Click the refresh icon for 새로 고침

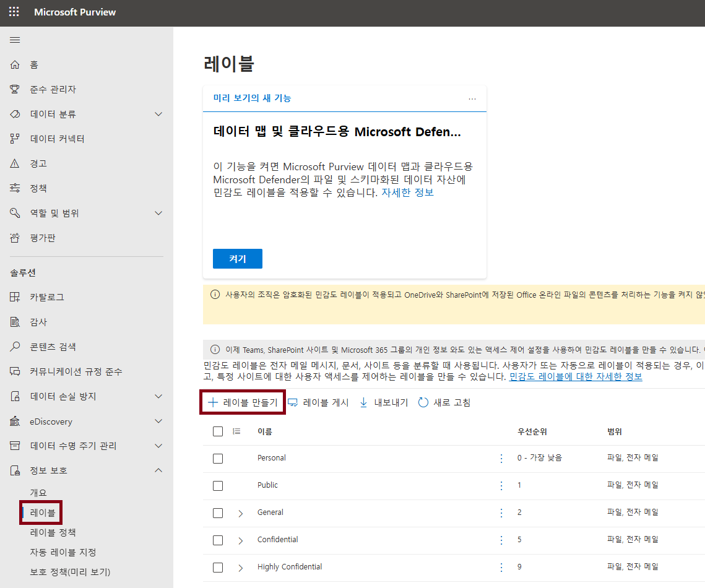tap(423, 402)
